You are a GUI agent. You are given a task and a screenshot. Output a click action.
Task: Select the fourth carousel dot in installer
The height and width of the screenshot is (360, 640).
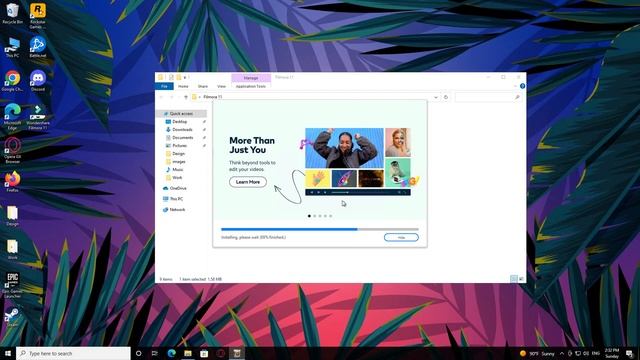coord(325,216)
